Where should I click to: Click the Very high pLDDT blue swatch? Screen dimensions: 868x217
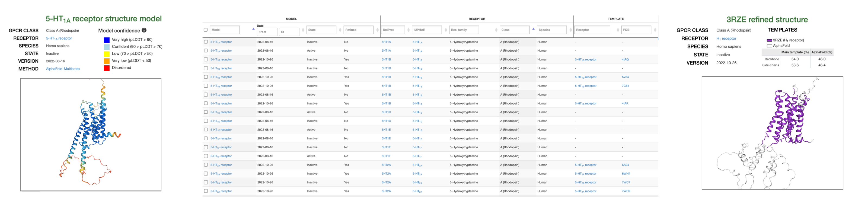pyautogui.click(x=107, y=40)
